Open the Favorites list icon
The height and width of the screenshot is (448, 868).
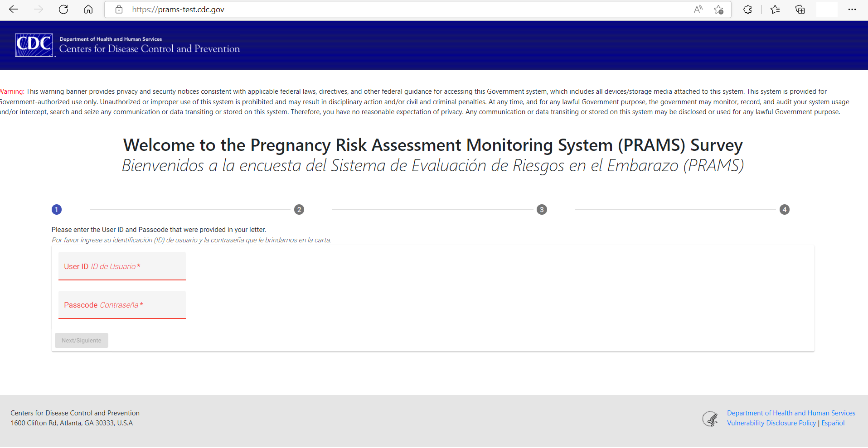[x=775, y=10]
